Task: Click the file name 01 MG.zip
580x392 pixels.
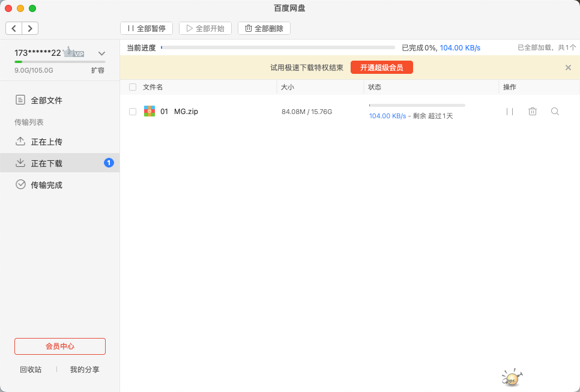Action: [x=179, y=111]
